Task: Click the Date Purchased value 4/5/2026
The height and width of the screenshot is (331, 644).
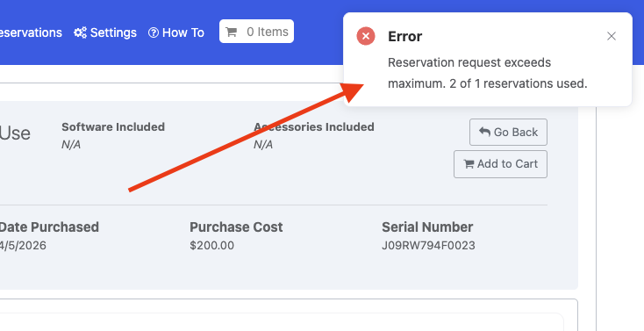Action: 23,246
